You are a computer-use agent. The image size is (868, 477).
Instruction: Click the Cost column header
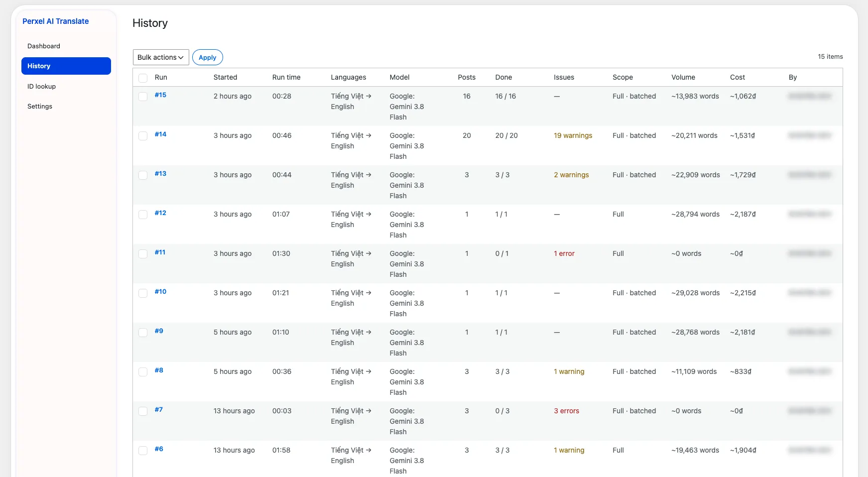pos(738,77)
